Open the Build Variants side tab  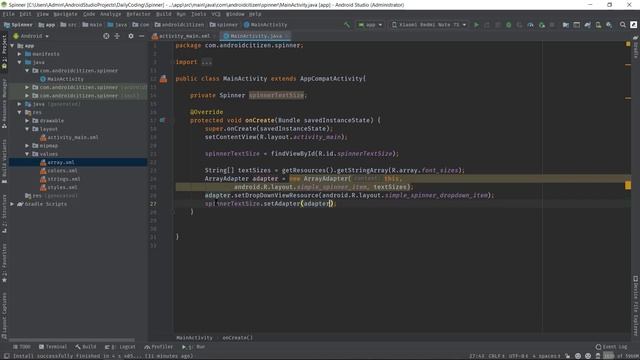click(4, 161)
